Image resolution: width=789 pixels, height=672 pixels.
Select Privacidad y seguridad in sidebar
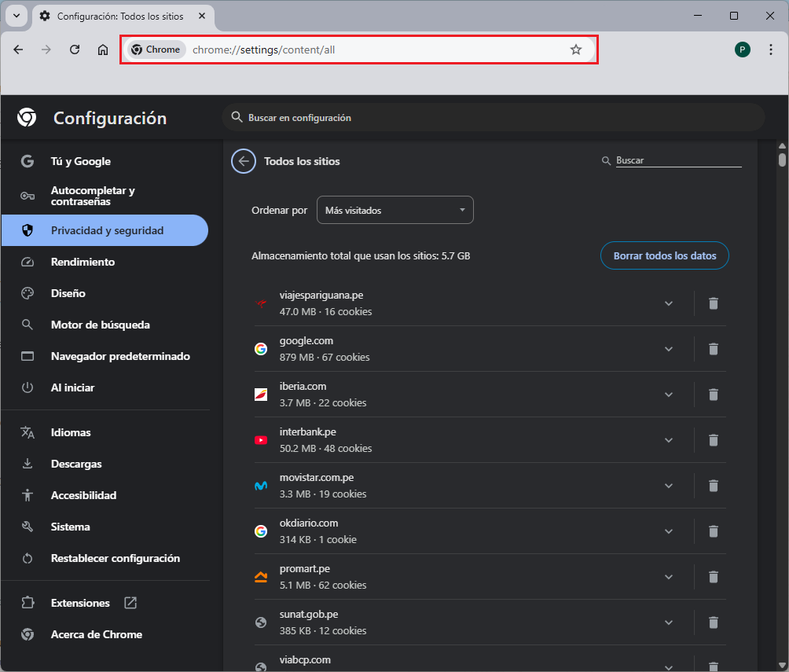pyautogui.click(x=105, y=230)
